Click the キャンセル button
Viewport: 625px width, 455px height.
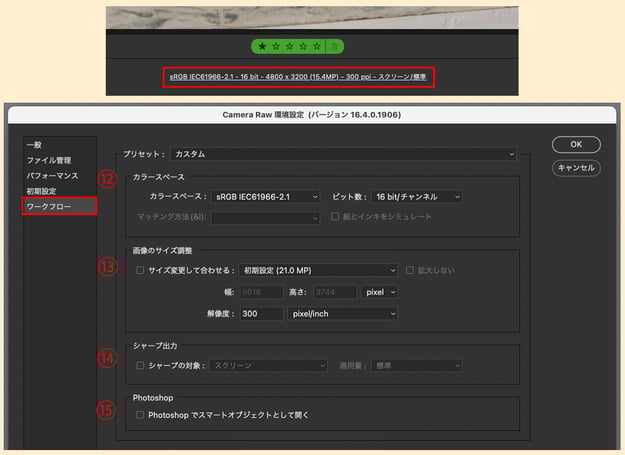(x=576, y=168)
